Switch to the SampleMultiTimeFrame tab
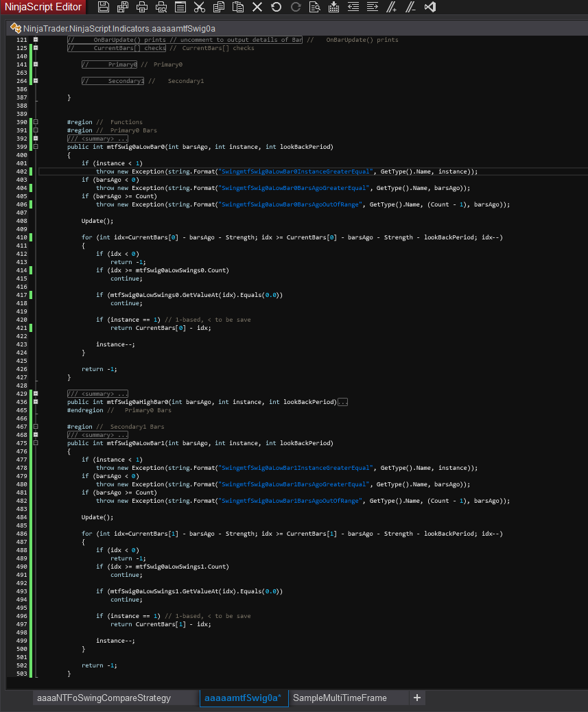Screen dimensions: 588x712 [x=340, y=698]
